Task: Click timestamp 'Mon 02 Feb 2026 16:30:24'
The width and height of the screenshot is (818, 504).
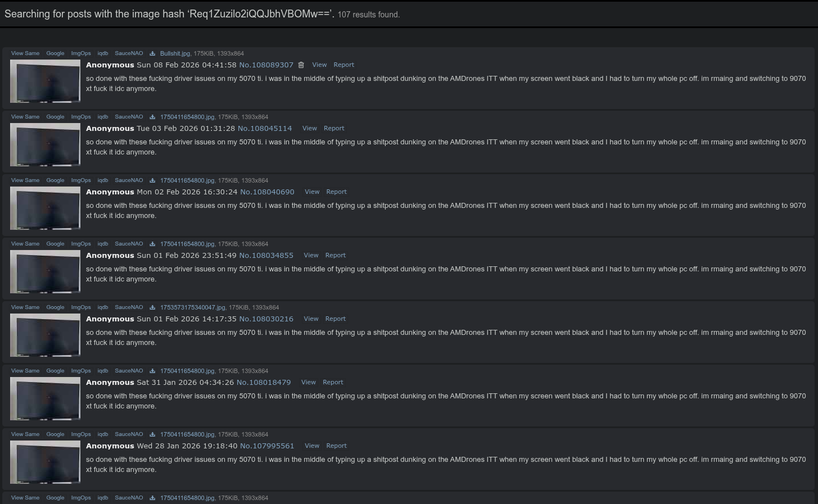Action: tap(187, 192)
